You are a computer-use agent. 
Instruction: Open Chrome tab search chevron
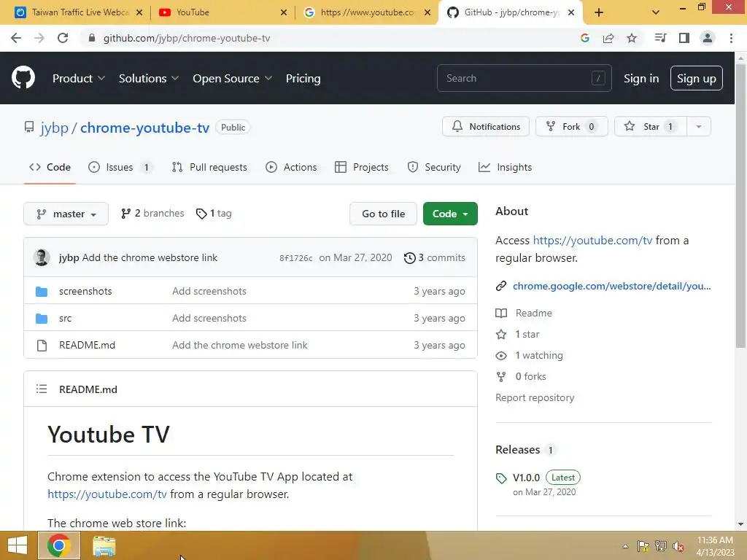click(x=656, y=12)
